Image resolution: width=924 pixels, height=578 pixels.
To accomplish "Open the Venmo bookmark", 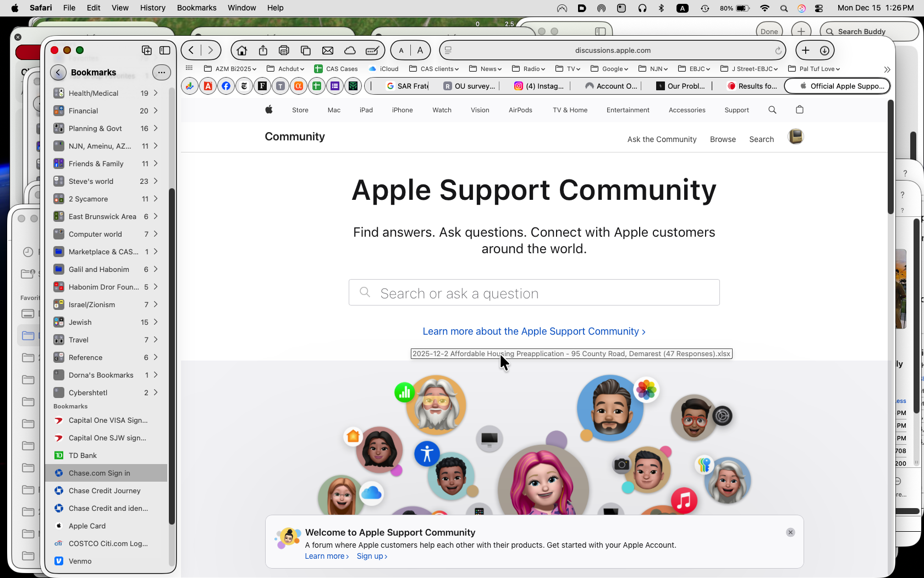I will pyautogui.click(x=106, y=561).
